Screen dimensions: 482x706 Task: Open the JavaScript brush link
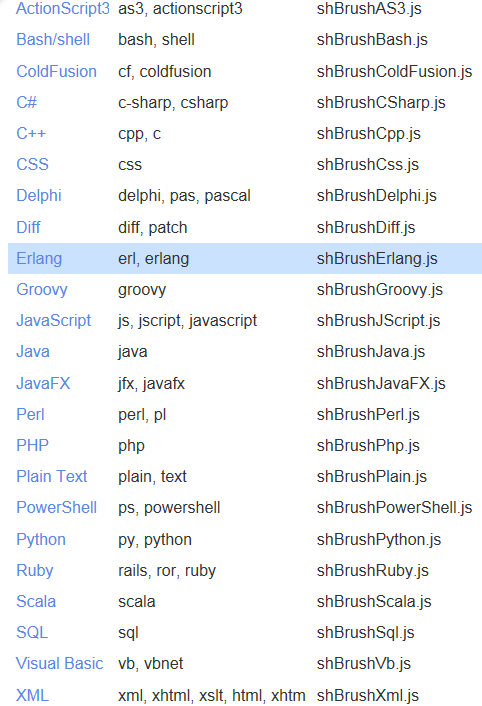click(54, 321)
